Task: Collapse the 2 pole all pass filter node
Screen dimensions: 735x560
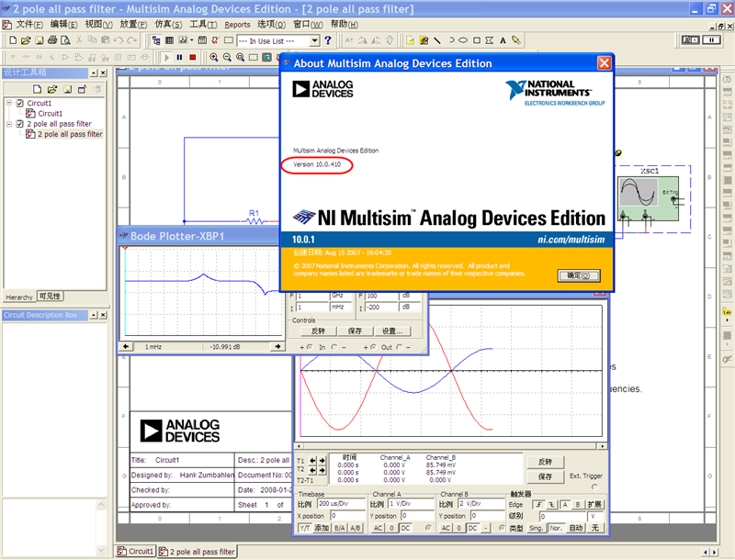Action: 9,124
